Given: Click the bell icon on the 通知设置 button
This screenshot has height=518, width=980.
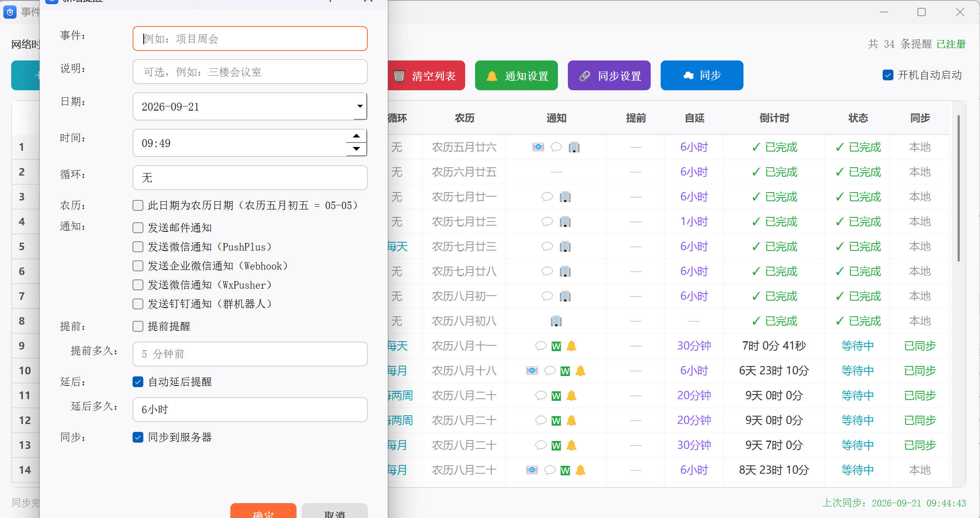Looking at the screenshot, I should click(x=492, y=76).
